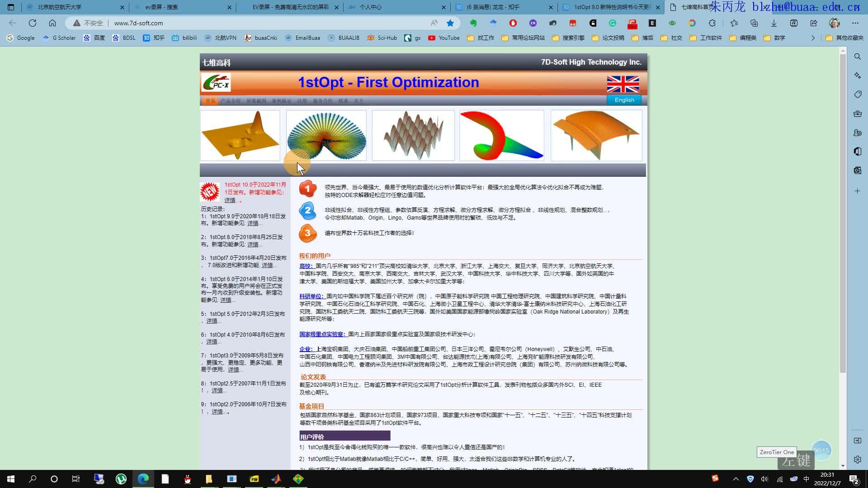Viewport: 868px width, 488px height.
Task: Open the 高校 users link
Action: 307,266
